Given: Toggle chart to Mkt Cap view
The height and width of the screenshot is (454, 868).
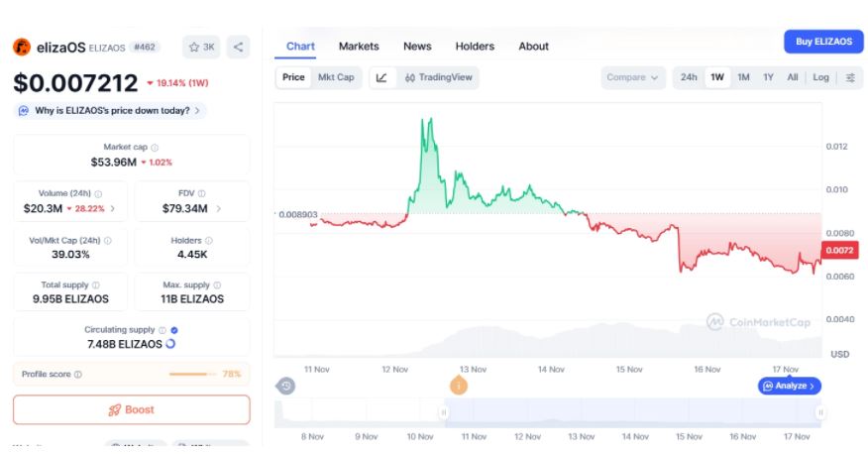Looking at the screenshot, I should point(336,77).
